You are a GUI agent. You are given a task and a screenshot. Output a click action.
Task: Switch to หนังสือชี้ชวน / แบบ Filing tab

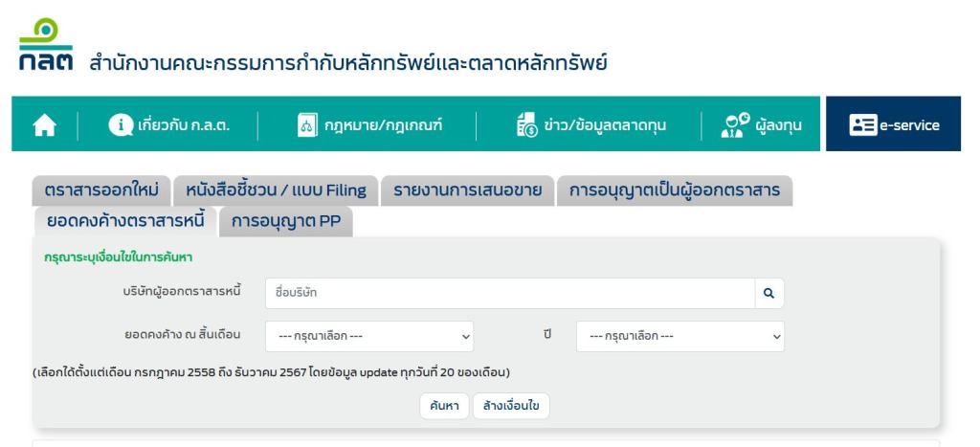pyautogui.click(x=275, y=190)
